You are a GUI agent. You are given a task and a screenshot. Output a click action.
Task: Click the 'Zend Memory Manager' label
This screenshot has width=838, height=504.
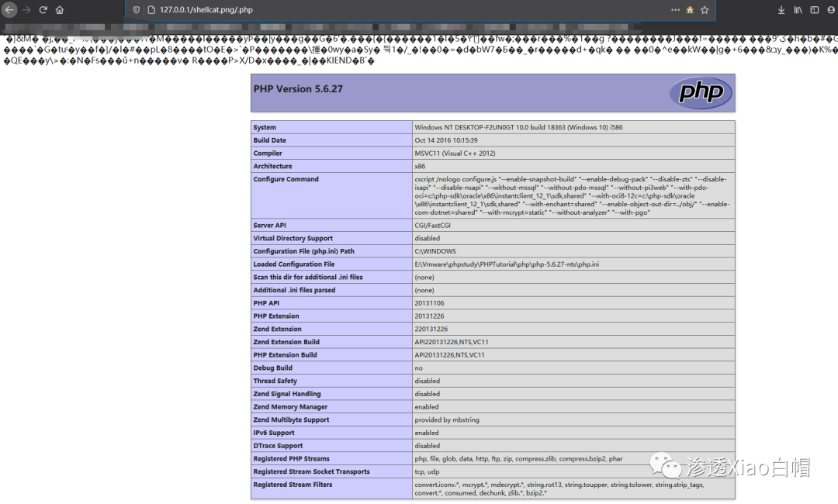coord(290,407)
